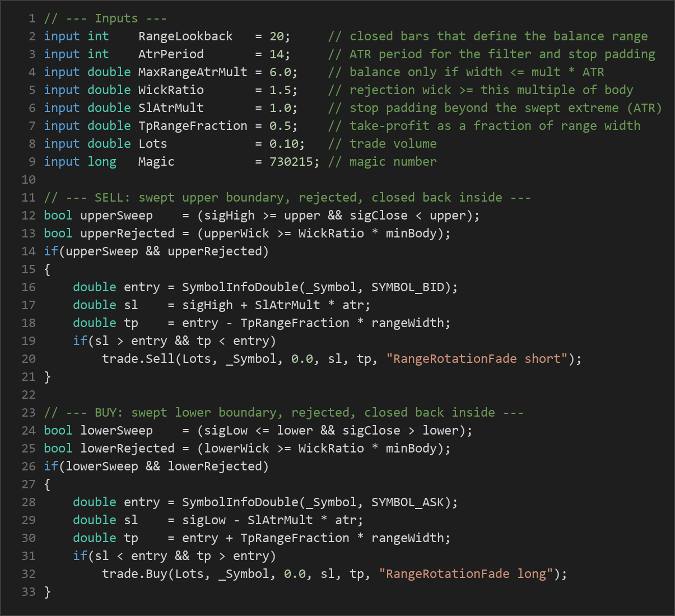Click line number 33 in gutter
675x616 pixels.
[x=29, y=592]
